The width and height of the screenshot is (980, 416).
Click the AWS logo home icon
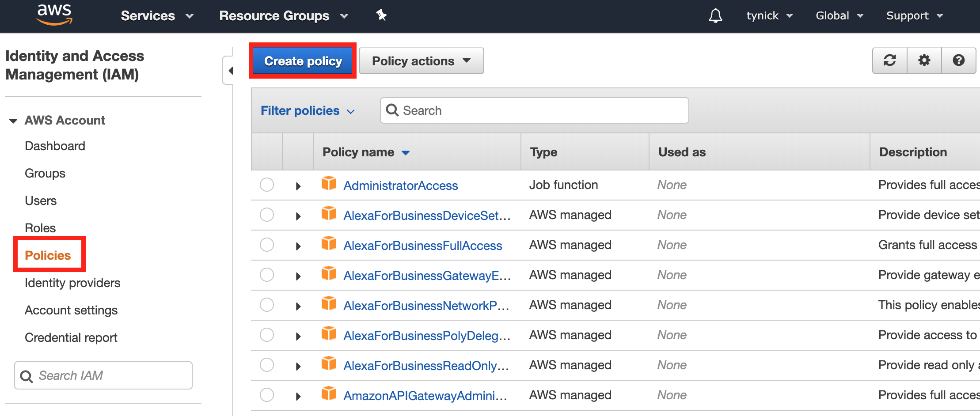pyautogui.click(x=54, y=15)
